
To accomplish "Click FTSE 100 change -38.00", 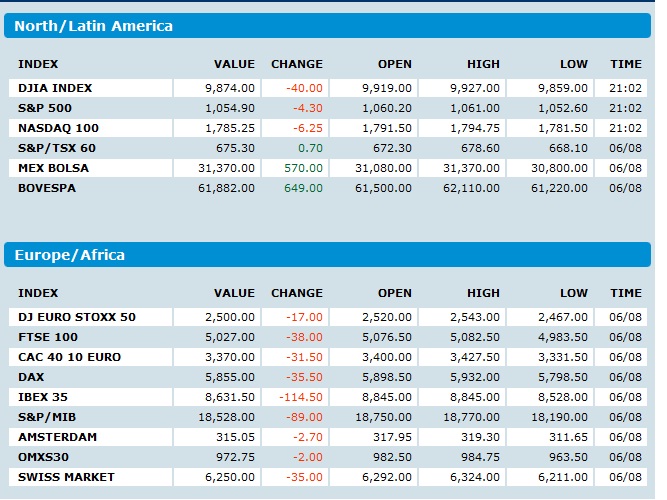I will point(304,337).
